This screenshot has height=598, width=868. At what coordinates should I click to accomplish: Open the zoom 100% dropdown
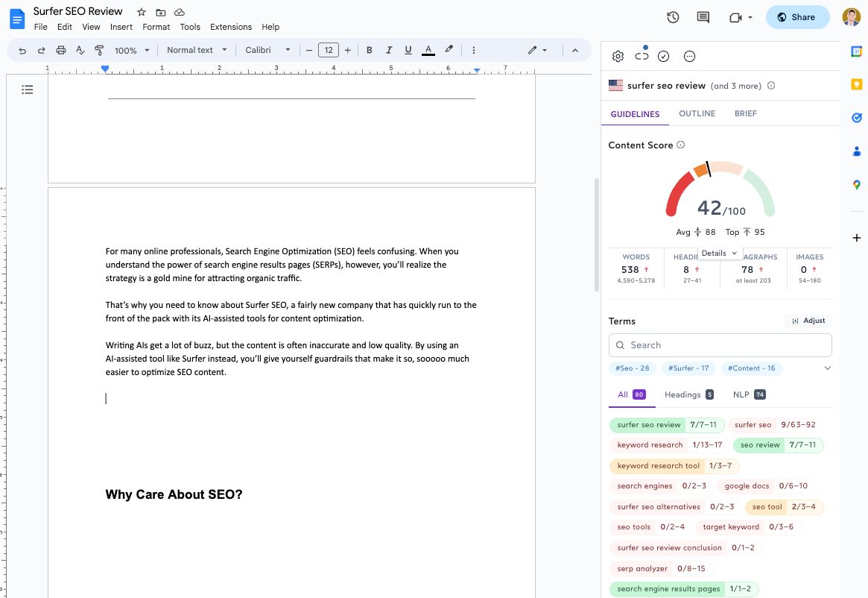pos(132,51)
